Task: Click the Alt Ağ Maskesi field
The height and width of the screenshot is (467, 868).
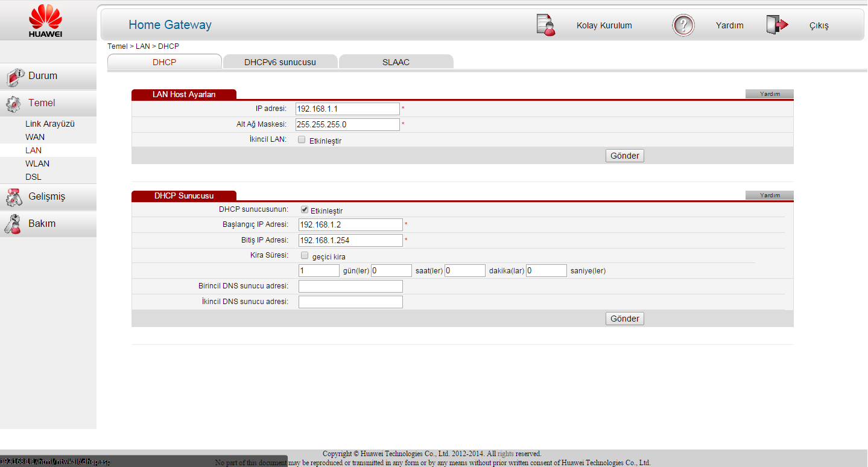Action: click(x=347, y=124)
